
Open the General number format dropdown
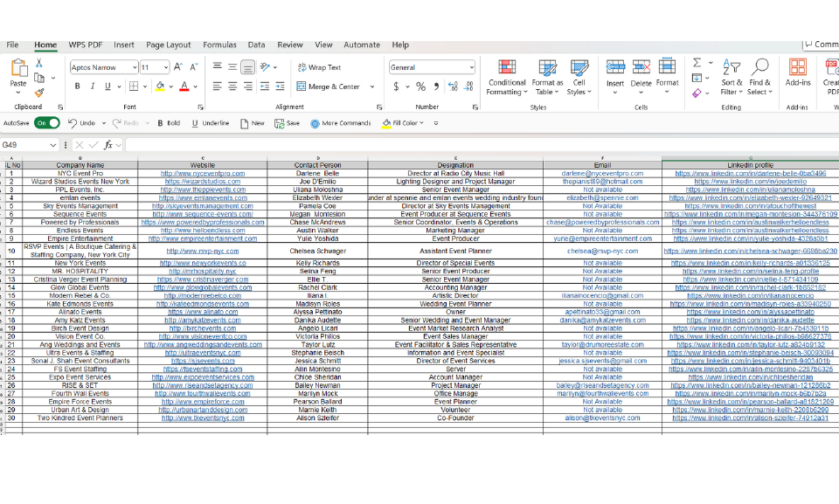[471, 67]
